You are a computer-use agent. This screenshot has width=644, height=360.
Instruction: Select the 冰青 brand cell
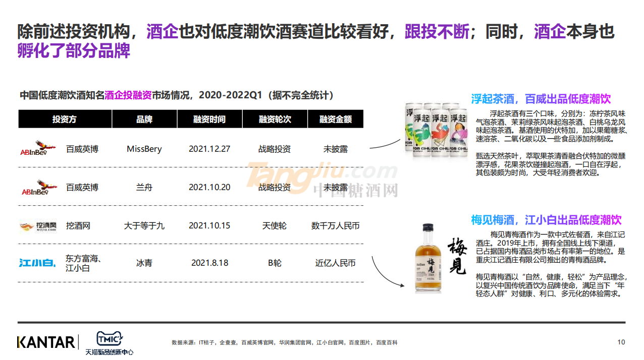(x=144, y=263)
